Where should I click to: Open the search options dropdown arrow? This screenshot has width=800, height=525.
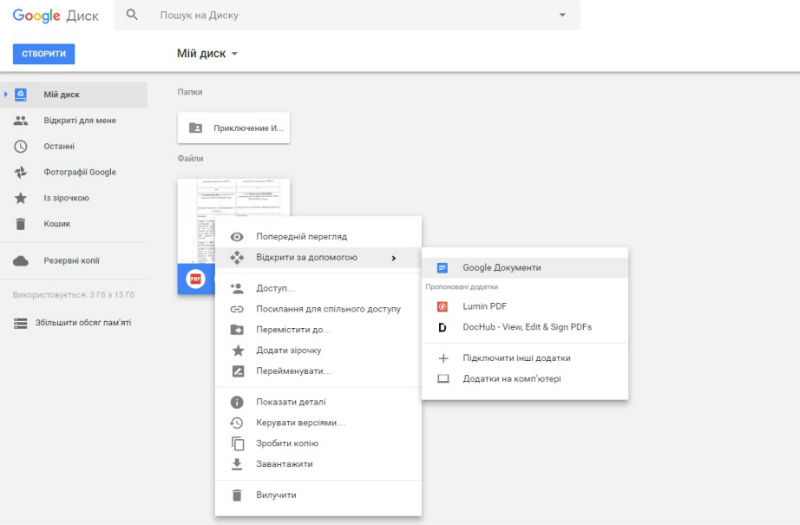562,15
